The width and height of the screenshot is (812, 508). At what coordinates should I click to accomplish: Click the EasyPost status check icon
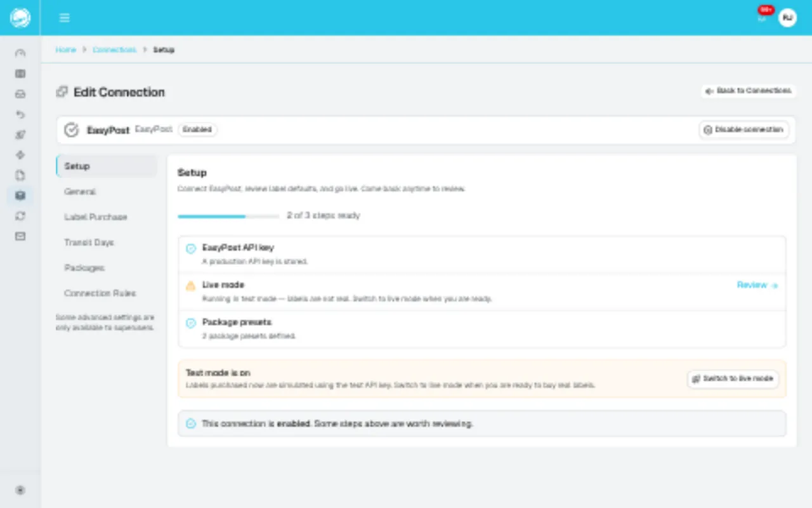72,130
